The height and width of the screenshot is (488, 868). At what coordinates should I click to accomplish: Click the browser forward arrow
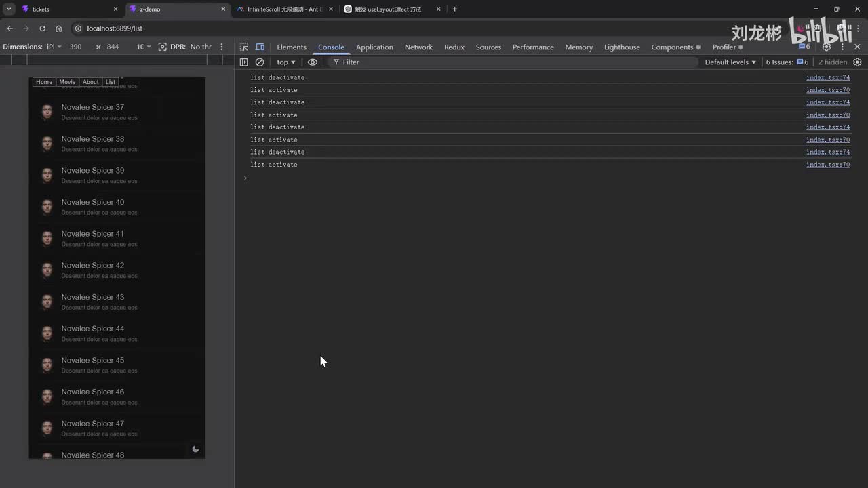point(26,28)
